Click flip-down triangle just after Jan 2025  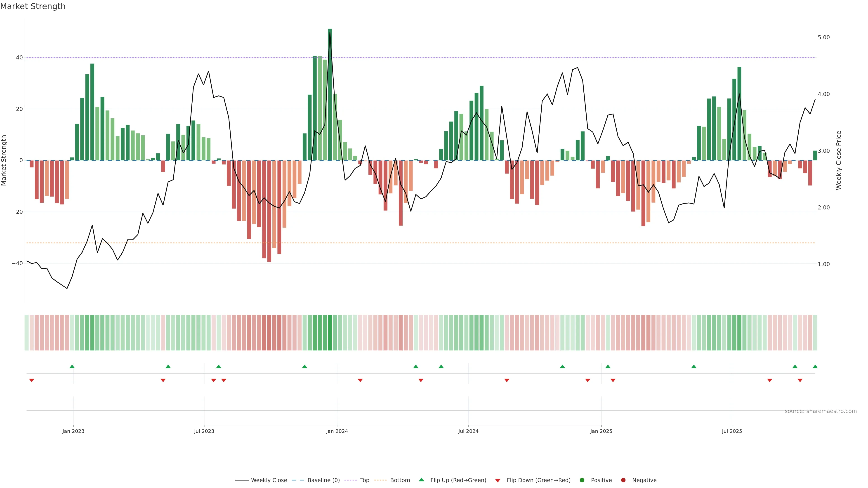click(613, 380)
